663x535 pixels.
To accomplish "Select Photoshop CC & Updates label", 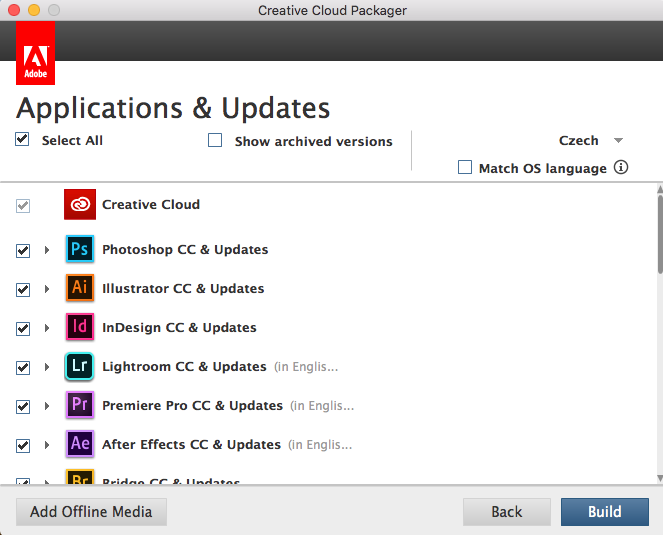I will coord(185,250).
